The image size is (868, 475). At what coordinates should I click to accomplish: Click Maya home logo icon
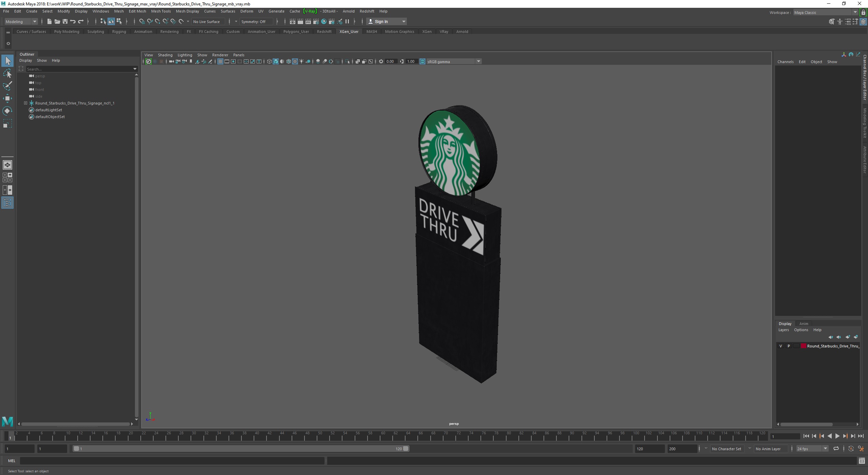pos(7,421)
